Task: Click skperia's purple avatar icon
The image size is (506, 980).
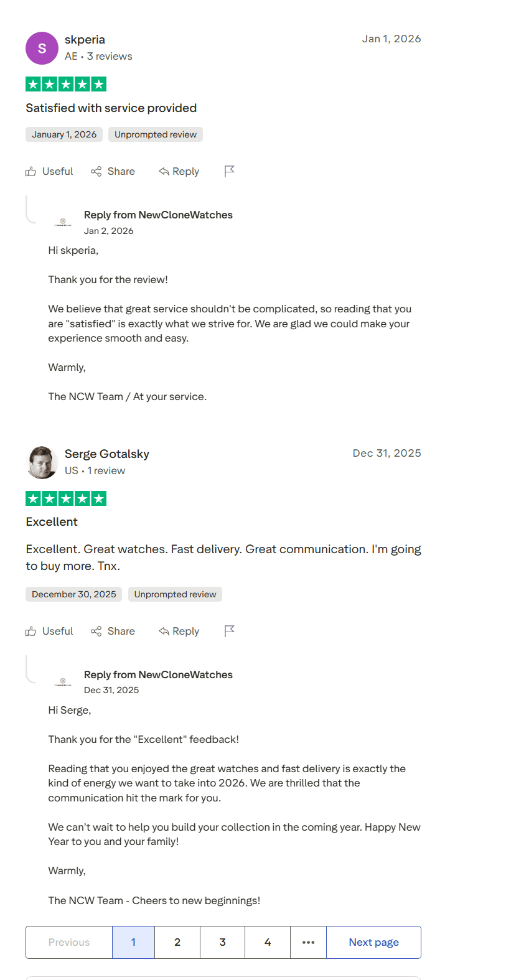Action: (42, 48)
